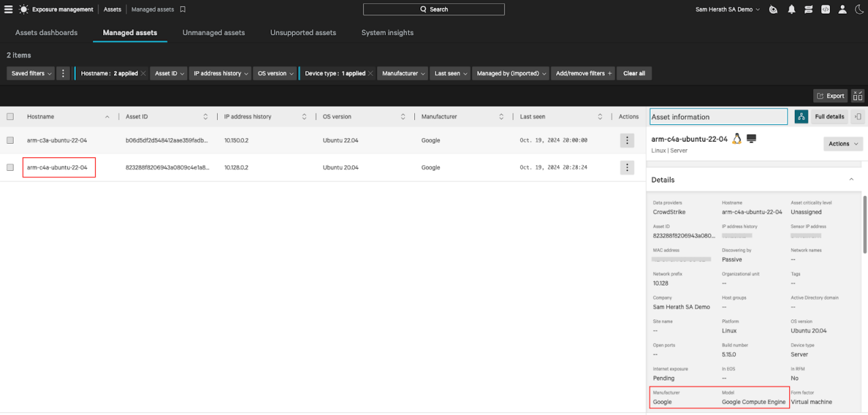Open the Asset ID filter dropdown
868x415 pixels.
[169, 73]
